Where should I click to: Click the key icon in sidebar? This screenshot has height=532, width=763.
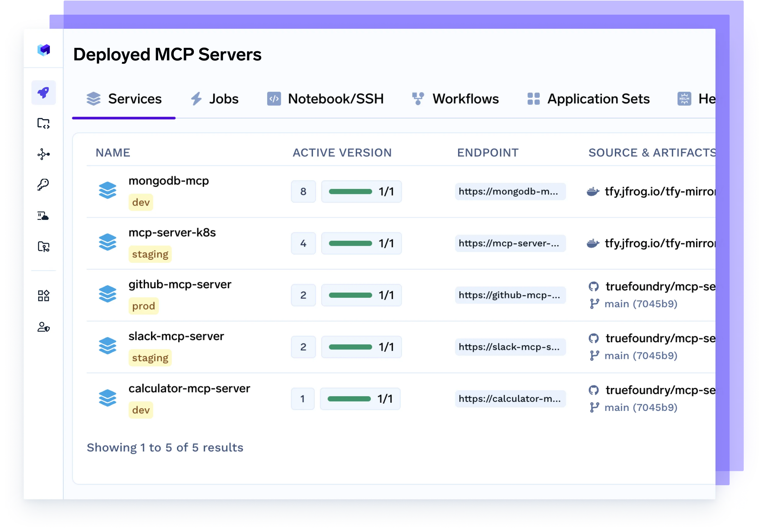point(43,184)
